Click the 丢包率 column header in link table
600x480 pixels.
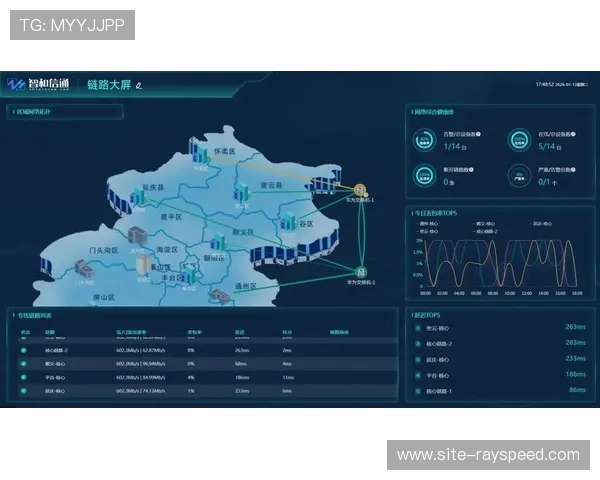(x=194, y=332)
